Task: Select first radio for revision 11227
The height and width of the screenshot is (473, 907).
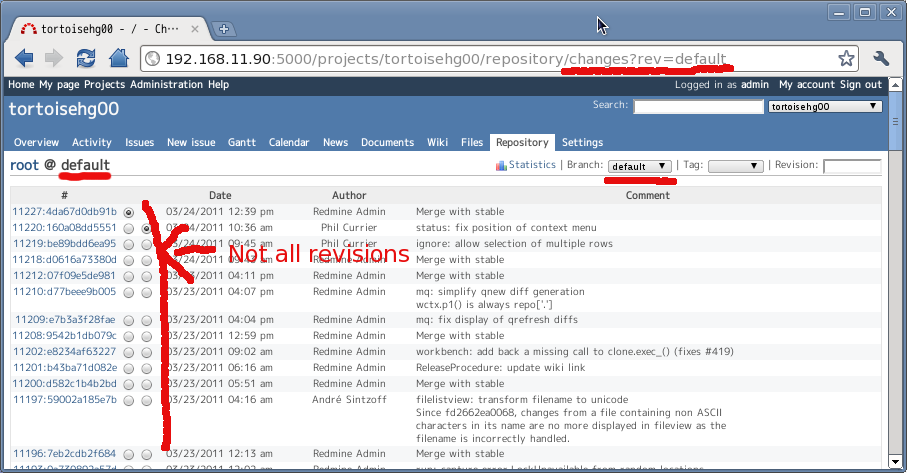Action: coord(128,212)
